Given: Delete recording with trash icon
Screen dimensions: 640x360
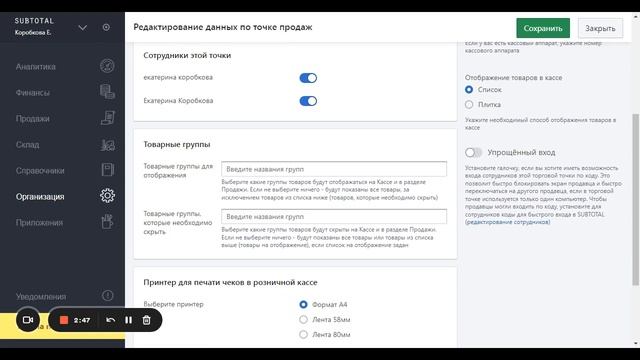Looking at the screenshot, I should click(x=147, y=320).
